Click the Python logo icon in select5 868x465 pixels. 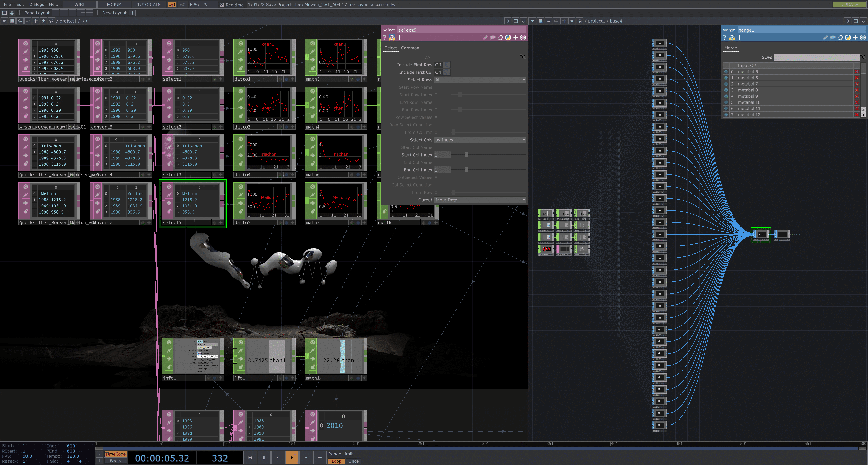508,38
